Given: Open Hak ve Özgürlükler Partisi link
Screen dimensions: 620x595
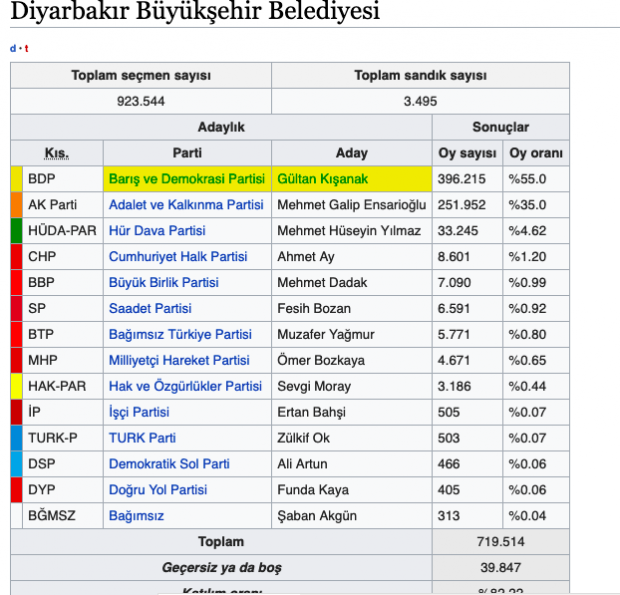Looking at the screenshot, I should [x=185, y=386].
